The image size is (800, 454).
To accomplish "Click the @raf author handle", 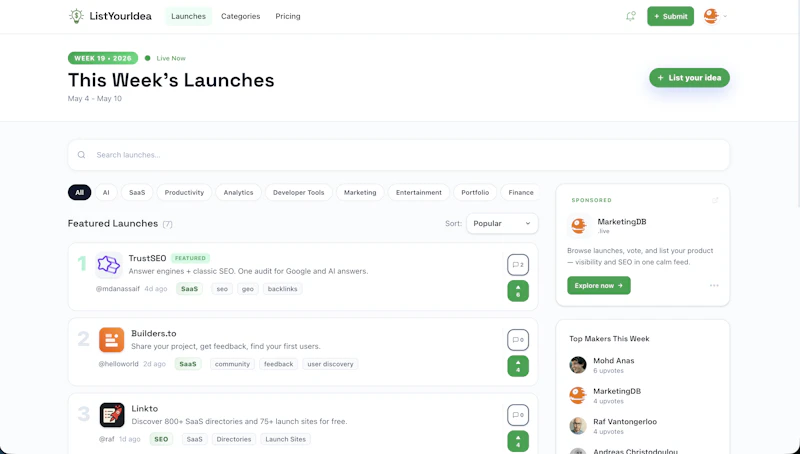I will [x=107, y=439].
